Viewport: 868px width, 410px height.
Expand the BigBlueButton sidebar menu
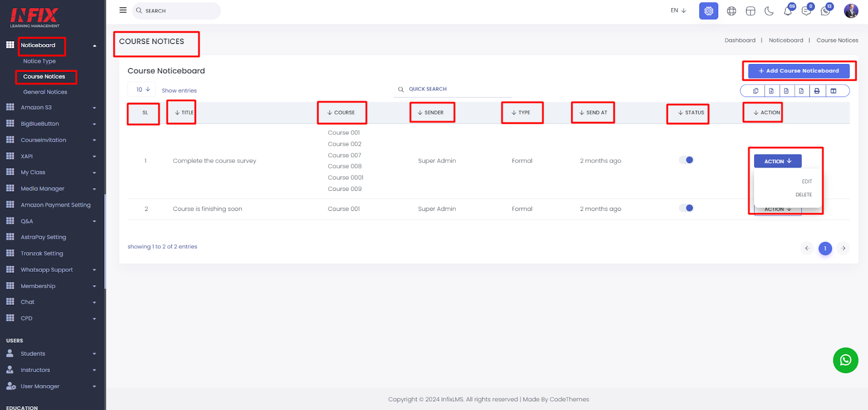coord(94,124)
